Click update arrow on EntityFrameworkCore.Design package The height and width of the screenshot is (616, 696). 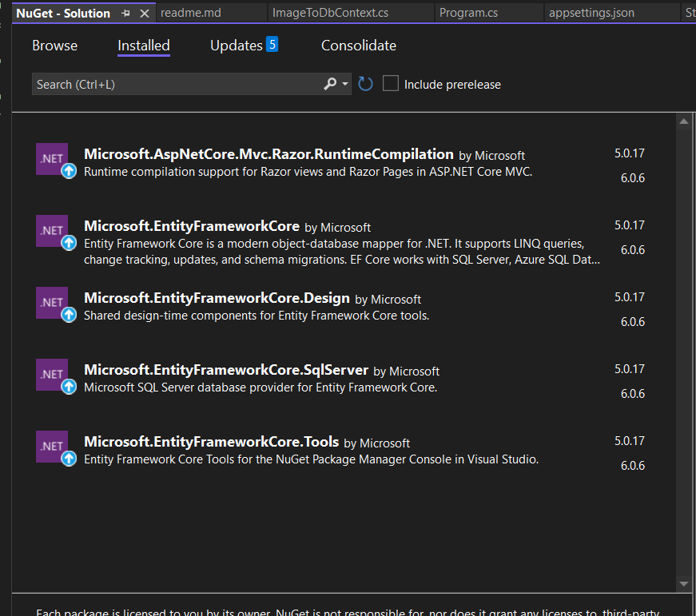tap(69, 315)
